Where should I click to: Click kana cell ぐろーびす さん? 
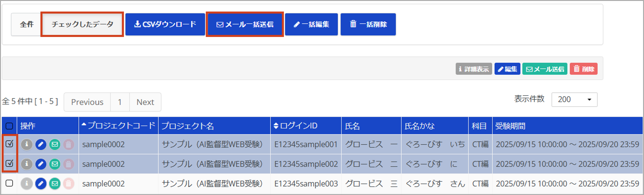coord(435,184)
